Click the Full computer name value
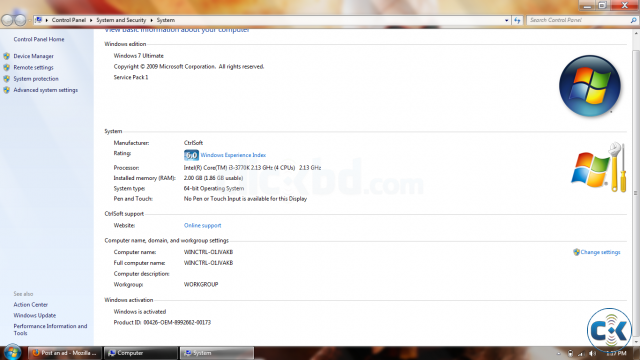The image size is (640, 360). click(x=209, y=263)
